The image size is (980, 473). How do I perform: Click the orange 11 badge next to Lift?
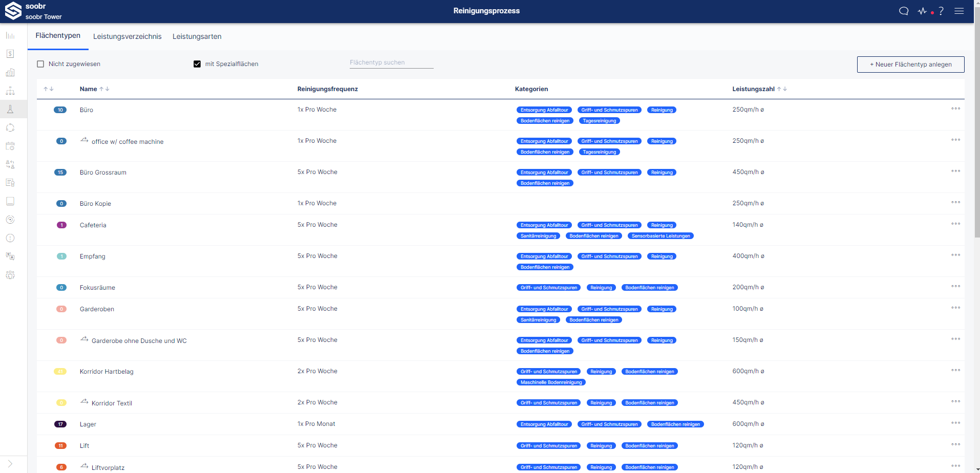click(x=60, y=446)
